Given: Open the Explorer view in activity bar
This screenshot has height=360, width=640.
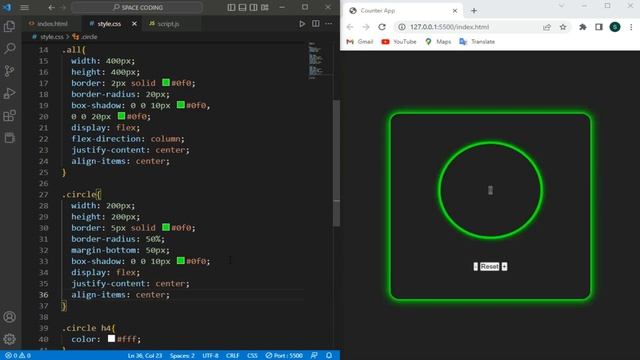Looking at the screenshot, I should coord(9,27).
